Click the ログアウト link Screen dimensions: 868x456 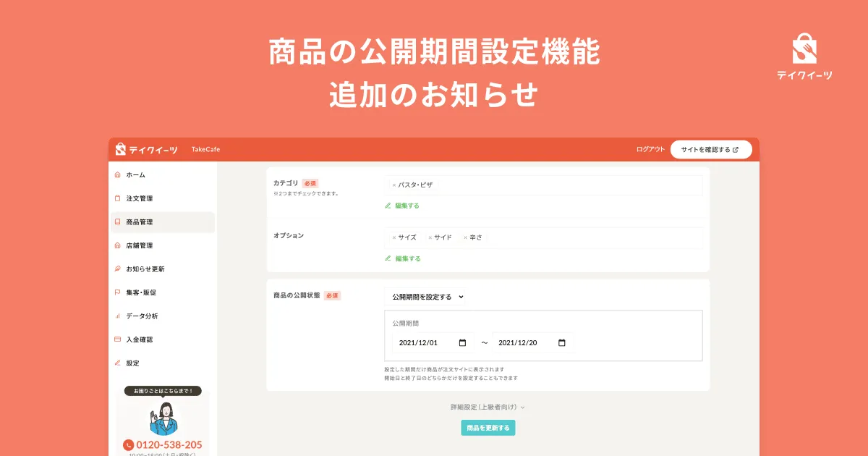tap(650, 150)
